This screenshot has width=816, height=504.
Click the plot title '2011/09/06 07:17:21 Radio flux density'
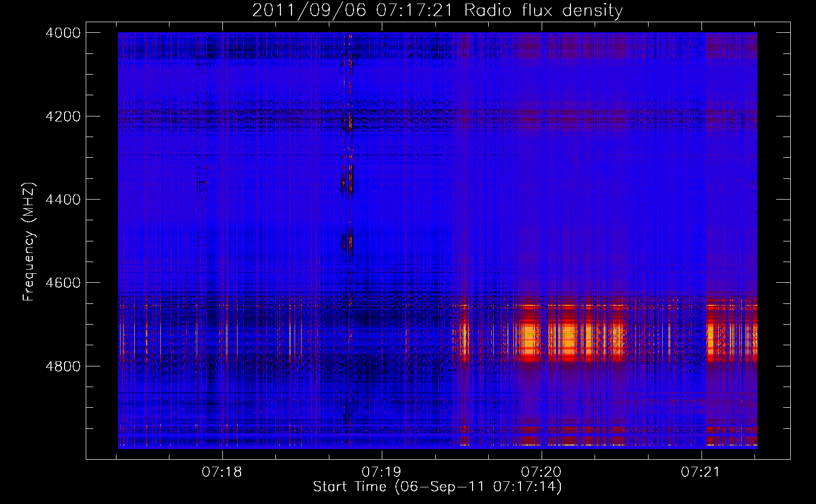click(437, 10)
